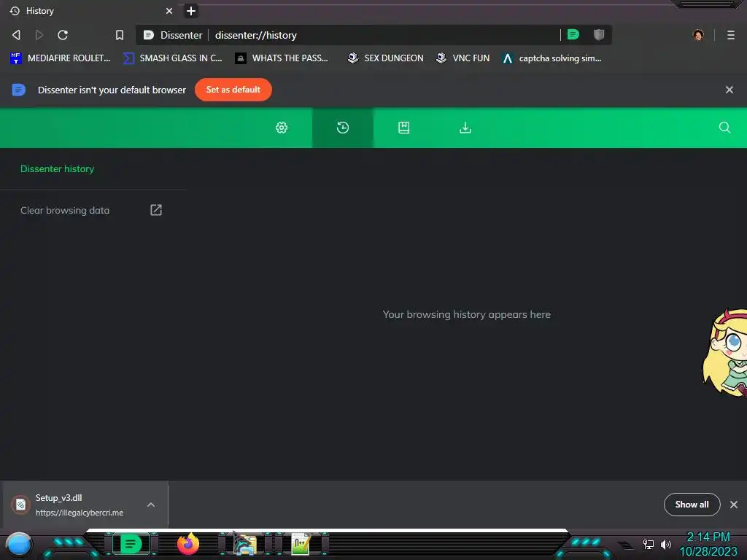This screenshot has height=560, width=747.
Task: Dismiss the default browser notification bar
Action: (729, 90)
